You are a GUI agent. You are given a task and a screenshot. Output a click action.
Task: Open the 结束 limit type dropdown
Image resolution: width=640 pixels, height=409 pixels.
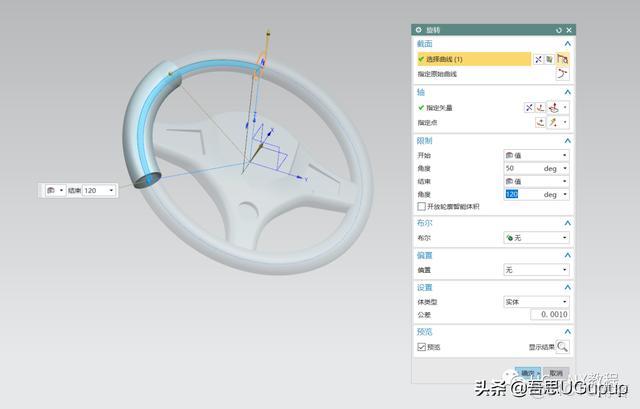pos(536,181)
